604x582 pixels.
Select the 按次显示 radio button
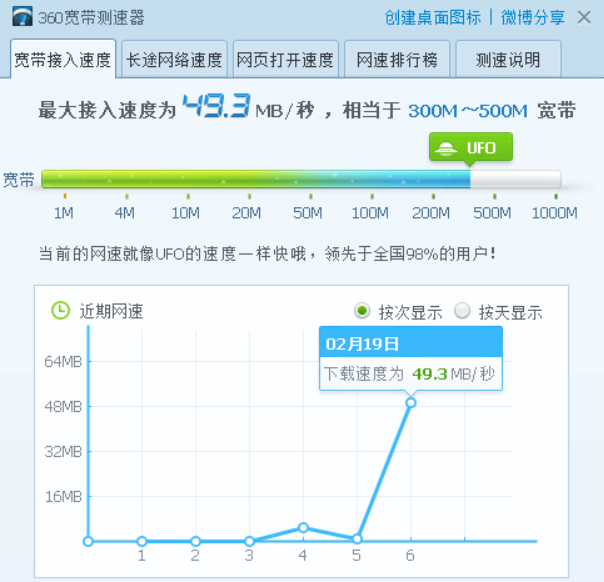coord(362,310)
